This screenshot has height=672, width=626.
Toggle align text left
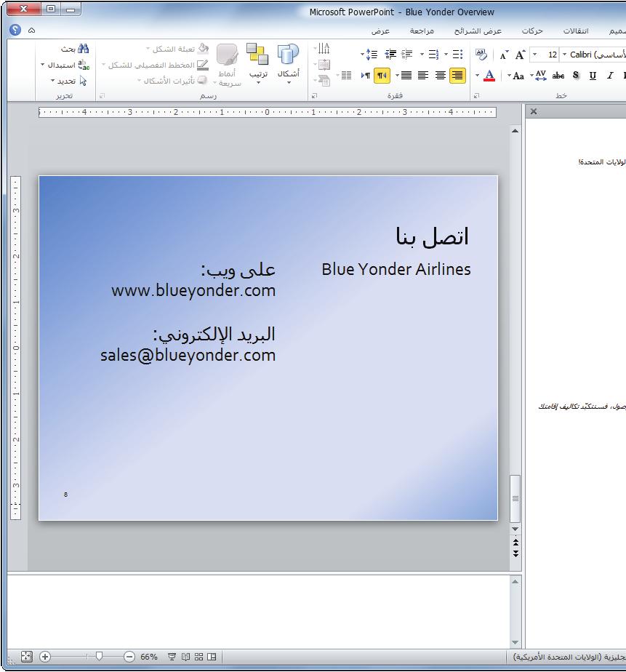pos(423,76)
